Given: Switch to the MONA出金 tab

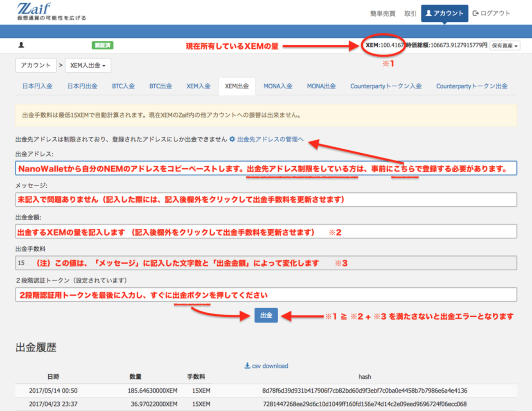Looking at the screenshot, I should point(321,86).
